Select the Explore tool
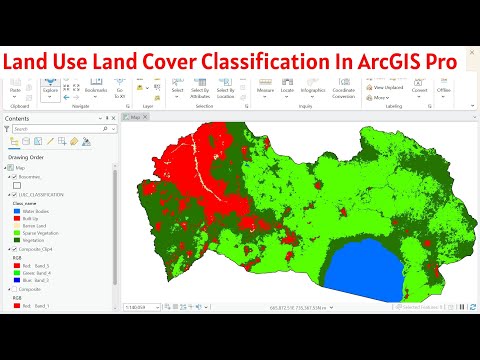The height and width of the screenshot is (360, 480). click(x=50, y=89)
